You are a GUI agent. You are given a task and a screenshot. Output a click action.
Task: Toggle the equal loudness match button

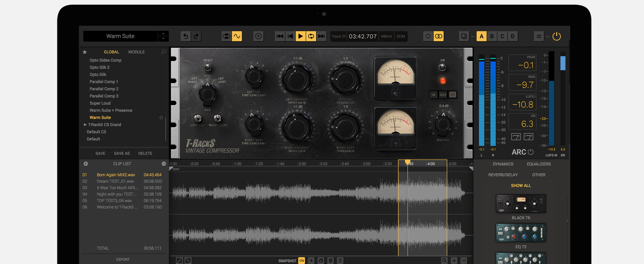[x=539, y=36]
